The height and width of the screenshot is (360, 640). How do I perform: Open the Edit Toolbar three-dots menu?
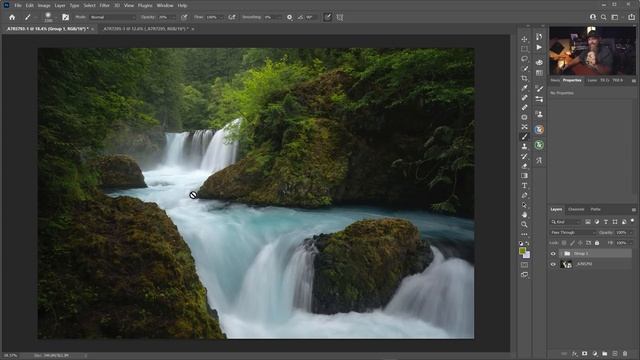point(524,234)
